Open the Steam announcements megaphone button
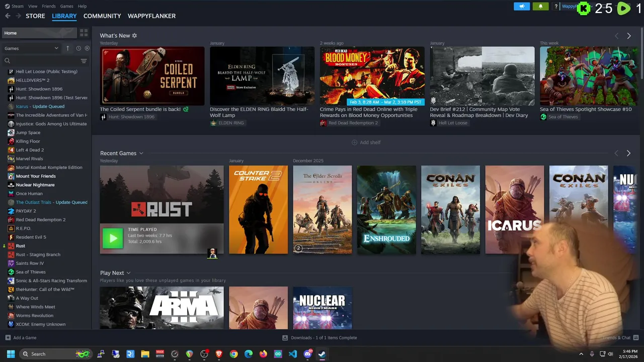The height and width of the screenshot is (362, 644). (x=522, y=7)
